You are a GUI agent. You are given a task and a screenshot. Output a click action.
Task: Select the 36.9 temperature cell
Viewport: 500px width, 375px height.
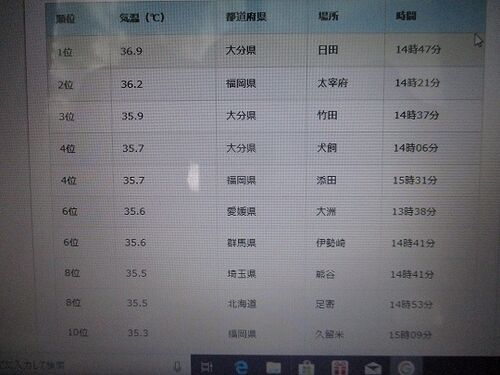(131, 51)
